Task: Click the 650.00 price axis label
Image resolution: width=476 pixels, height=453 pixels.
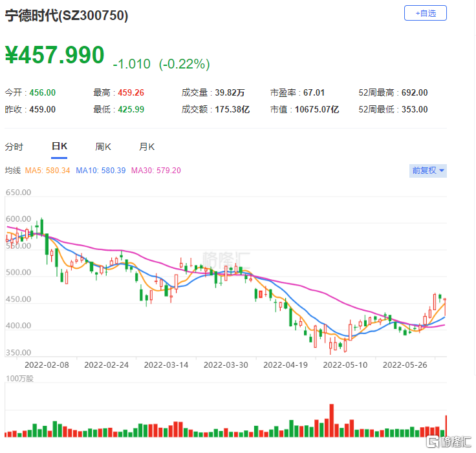Action: pos(18,193)
